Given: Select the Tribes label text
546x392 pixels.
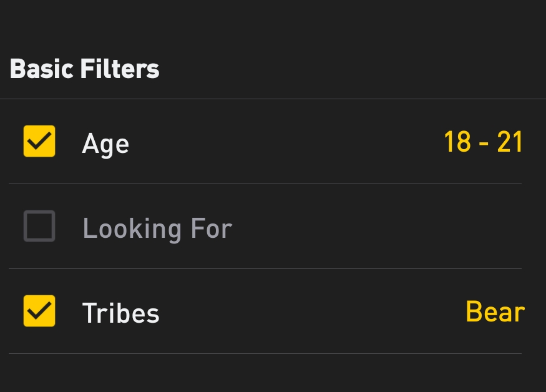Looking at the screenshot, I should tap(120, 313).
